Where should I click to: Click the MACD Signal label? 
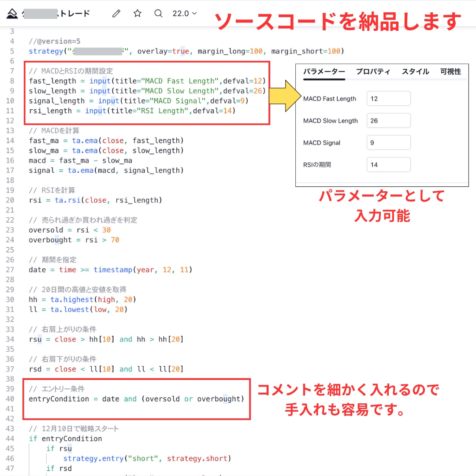tap(322, 143)
